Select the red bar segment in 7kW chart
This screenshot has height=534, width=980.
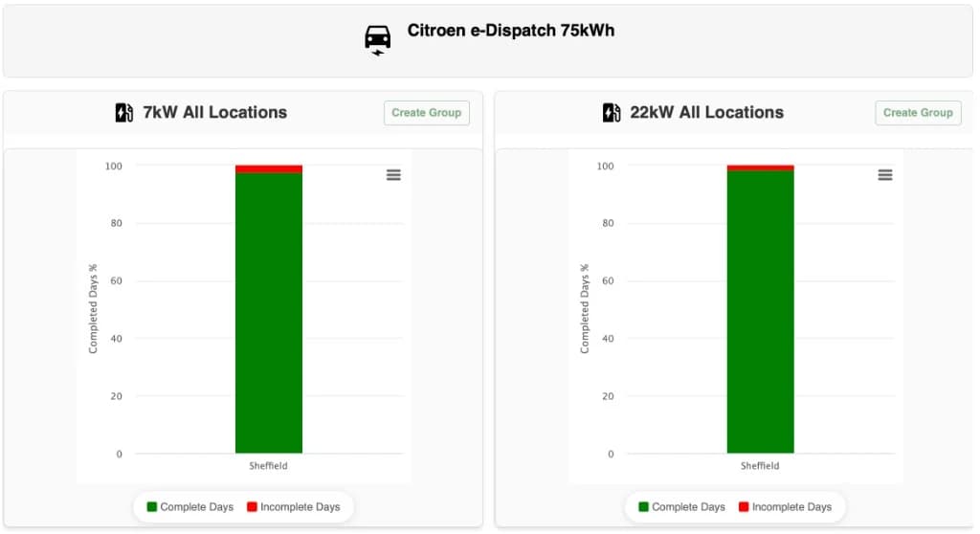pyautogui.click(x=269, y=168)
